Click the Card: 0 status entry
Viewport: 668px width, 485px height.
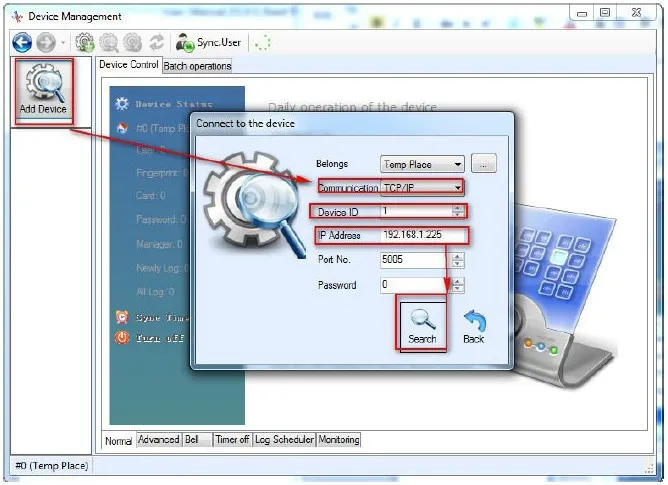click(151, 196)
